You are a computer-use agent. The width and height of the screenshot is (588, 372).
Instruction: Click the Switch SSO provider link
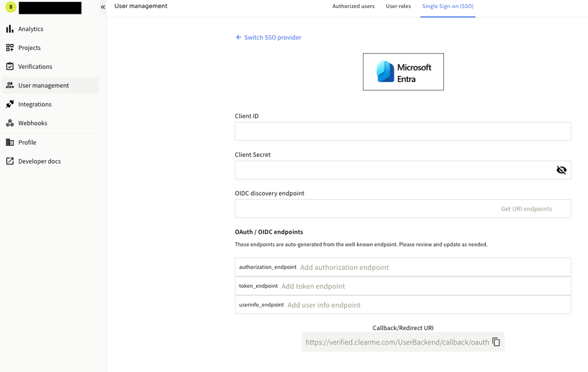coord(273,37)
